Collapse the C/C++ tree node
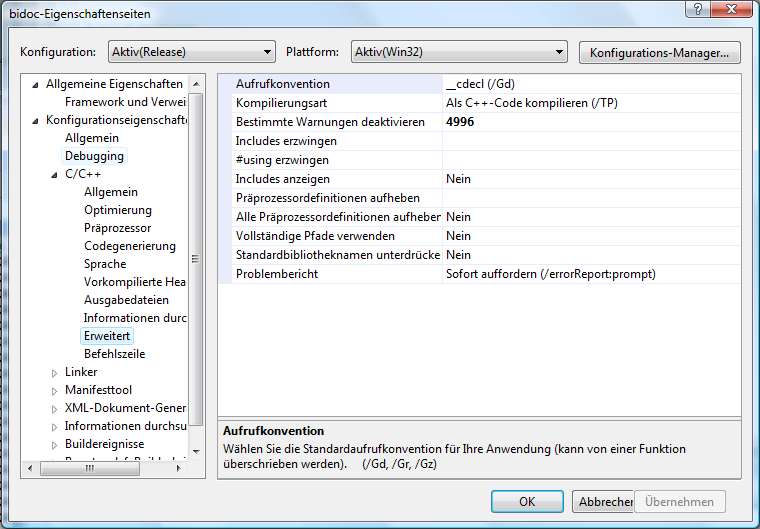760x529 pixels. coord(55,174)
